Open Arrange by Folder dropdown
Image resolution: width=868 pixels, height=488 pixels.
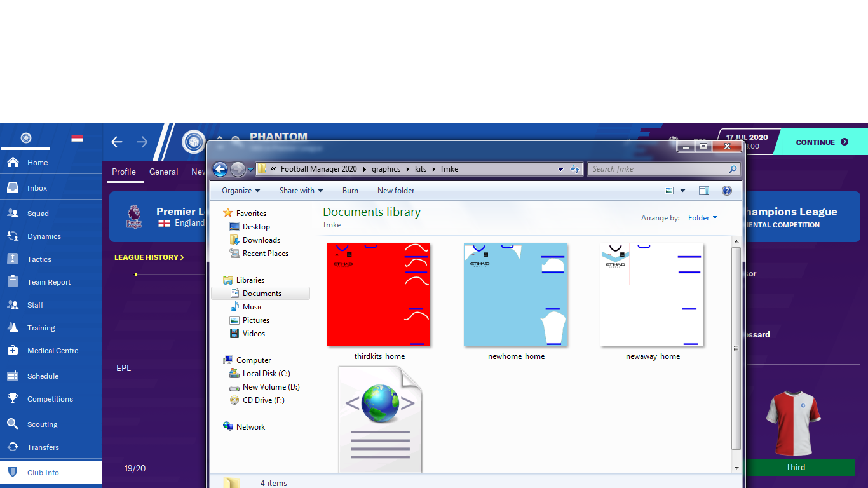tap(703, 218)
